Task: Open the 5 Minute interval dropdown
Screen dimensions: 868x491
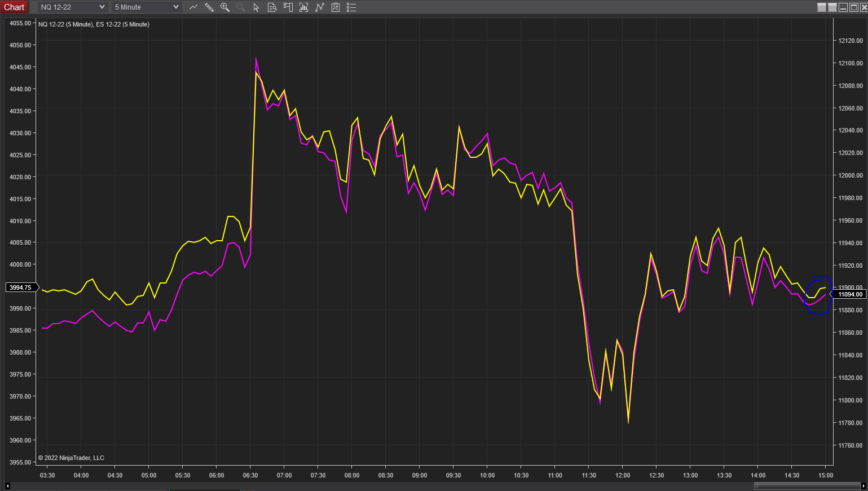Action: click(147, 7)
